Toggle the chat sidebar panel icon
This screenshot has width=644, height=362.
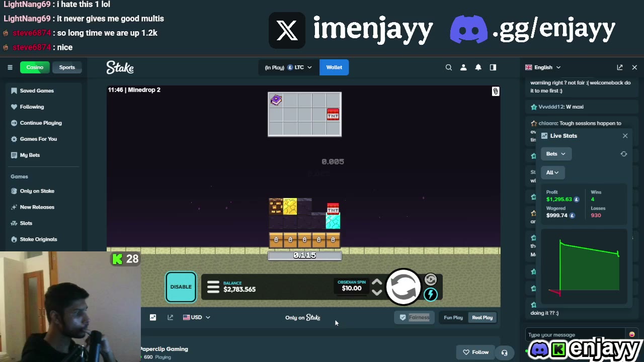[x=493, y=67]
